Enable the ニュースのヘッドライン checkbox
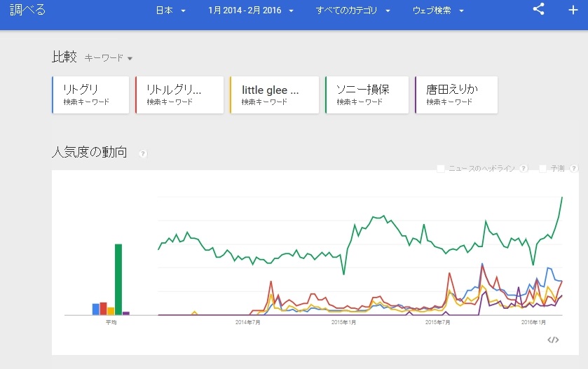Viewport: 588px width, 369px height. (441, 169)
